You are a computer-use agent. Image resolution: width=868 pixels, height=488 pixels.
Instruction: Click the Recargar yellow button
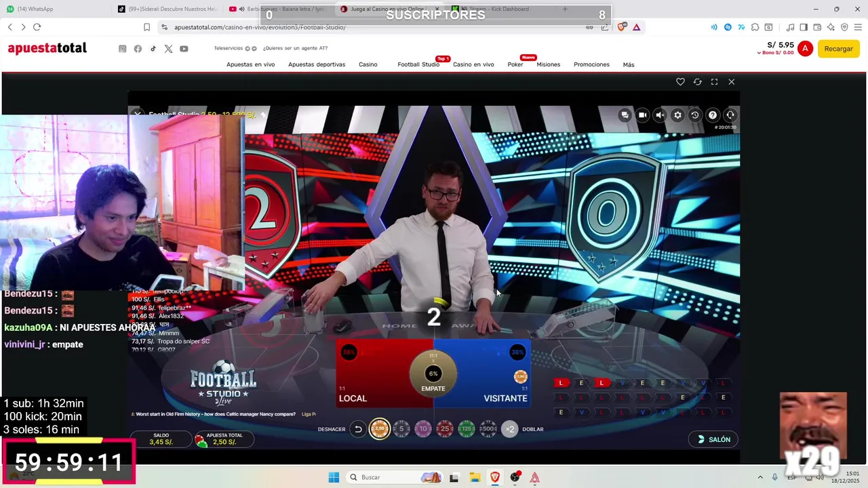839,49
